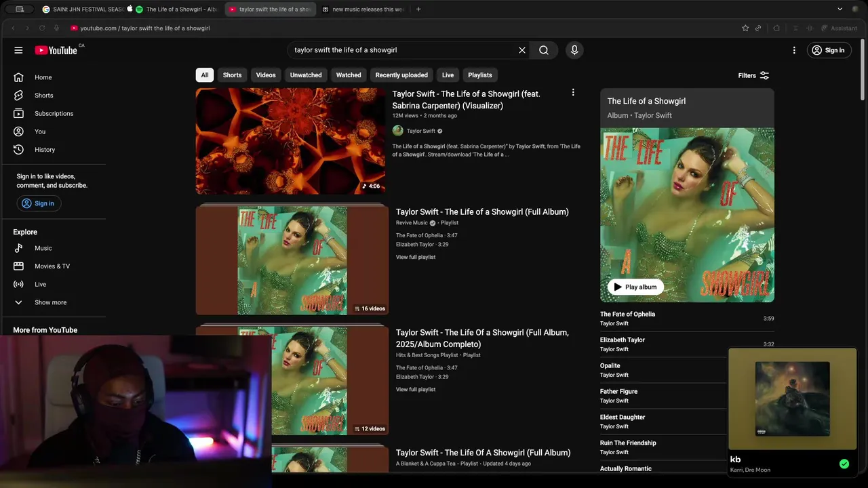Select the Live filter chip
This screenshot has width=868, height=488.
click(x=448, y=75)
